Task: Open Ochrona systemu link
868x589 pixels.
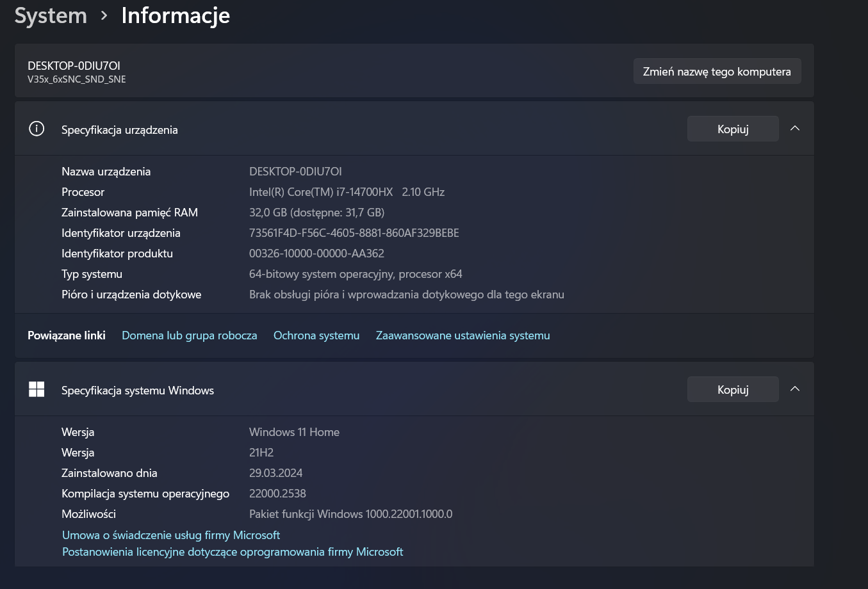Action: [316, 335]
